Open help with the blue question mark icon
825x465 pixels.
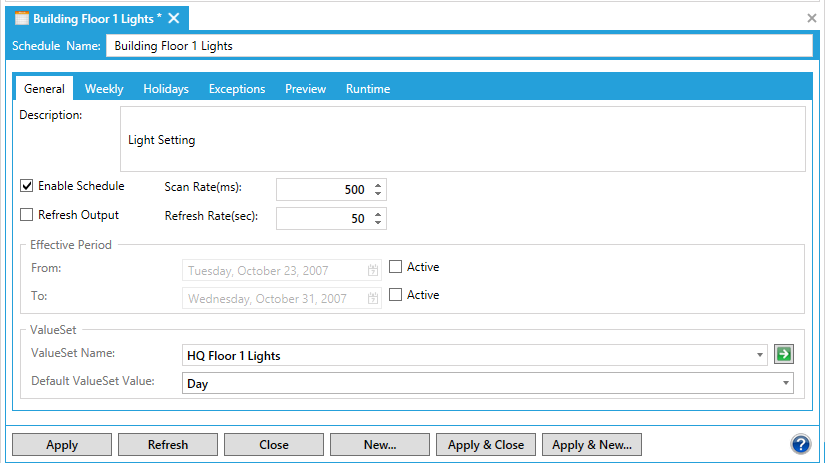800,444
